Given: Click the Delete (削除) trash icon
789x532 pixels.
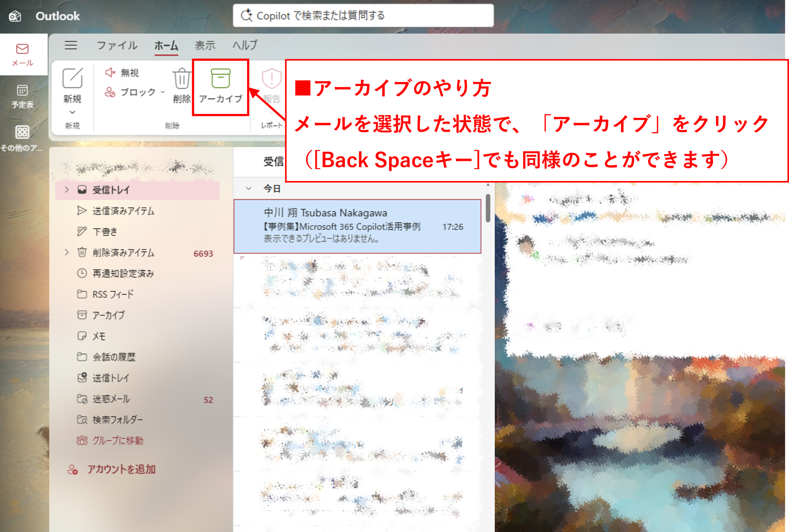Looking at the screenshot, I should click(x=181, y=79).
